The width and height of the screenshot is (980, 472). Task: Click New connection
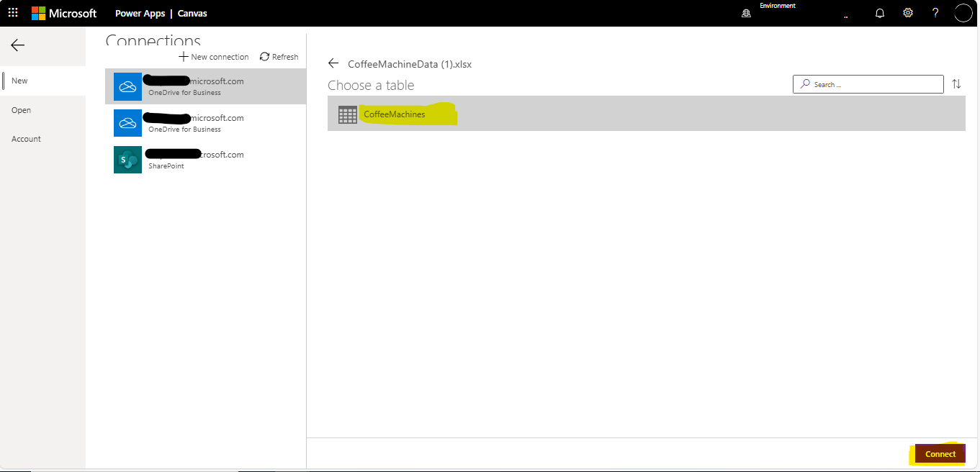click(x=214, y=57)
